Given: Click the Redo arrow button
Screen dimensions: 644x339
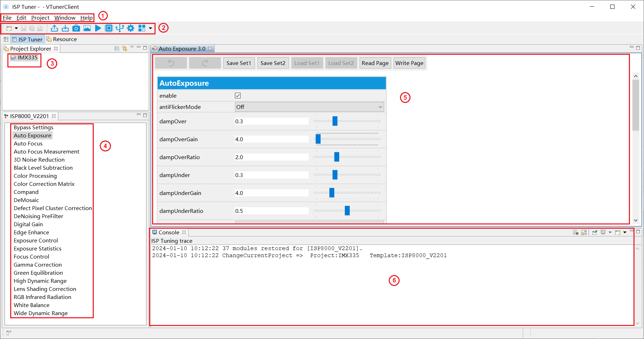Looking at the screenshot, I should click(x=205, y=63).
